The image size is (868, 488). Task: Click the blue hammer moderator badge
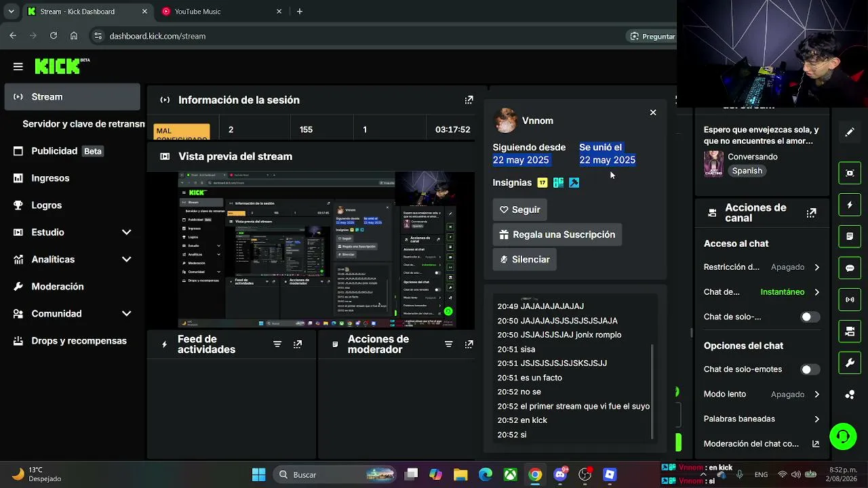pos(574,182)
